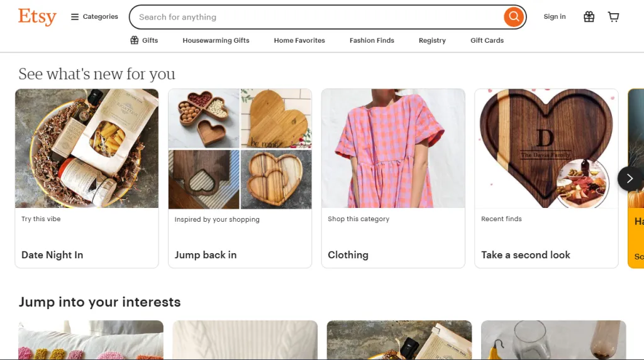The image size is (644, 360).
Task: Click the pink gingham dress image
Action: (x=393, y=149)
